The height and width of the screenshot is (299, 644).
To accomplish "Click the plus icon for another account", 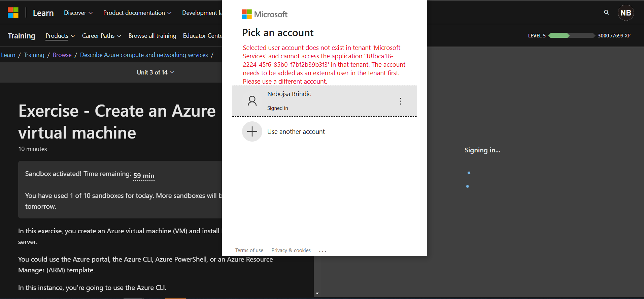I will tap(252, 131).
